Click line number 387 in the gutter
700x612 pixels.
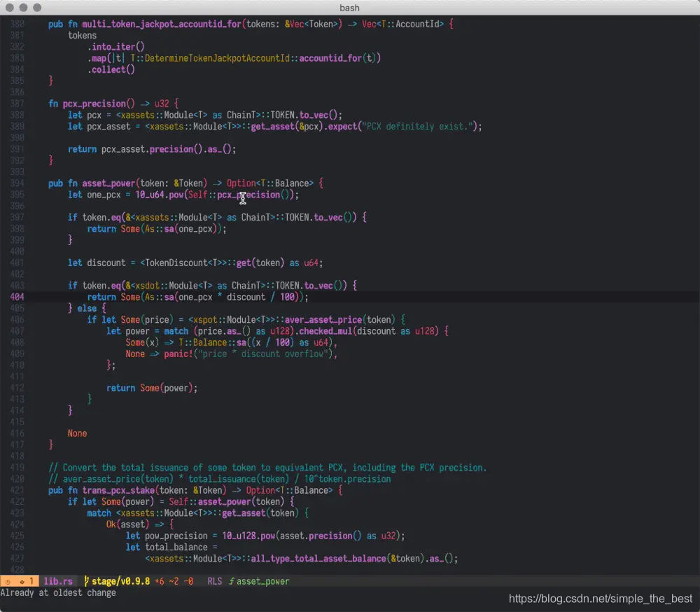(17, 104)
